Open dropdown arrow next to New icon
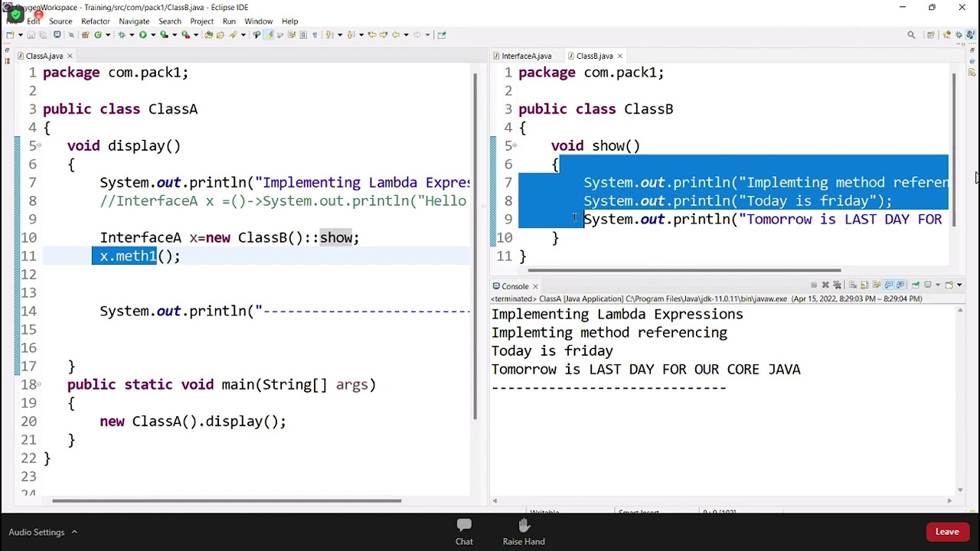This screenshot has width=980, height=551. 20,34
